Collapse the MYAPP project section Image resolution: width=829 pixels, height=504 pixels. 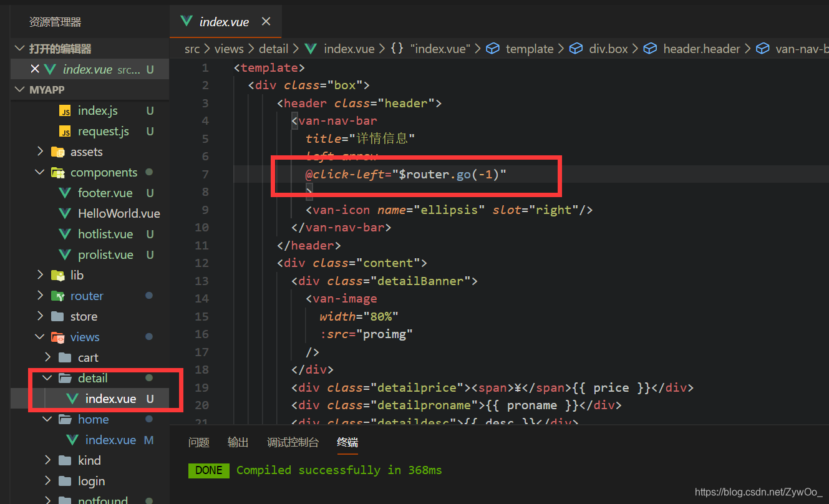pyautogui.click(x=21, y=90)
